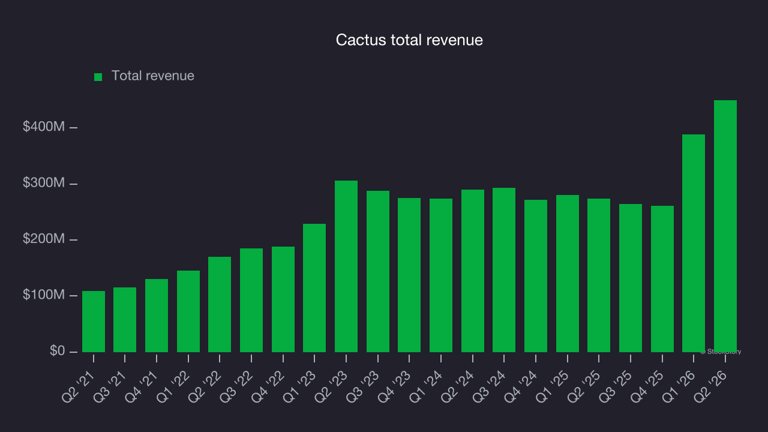Select the Q4 '23 revenue bar

pyautogui.click(x=409, y=275)
